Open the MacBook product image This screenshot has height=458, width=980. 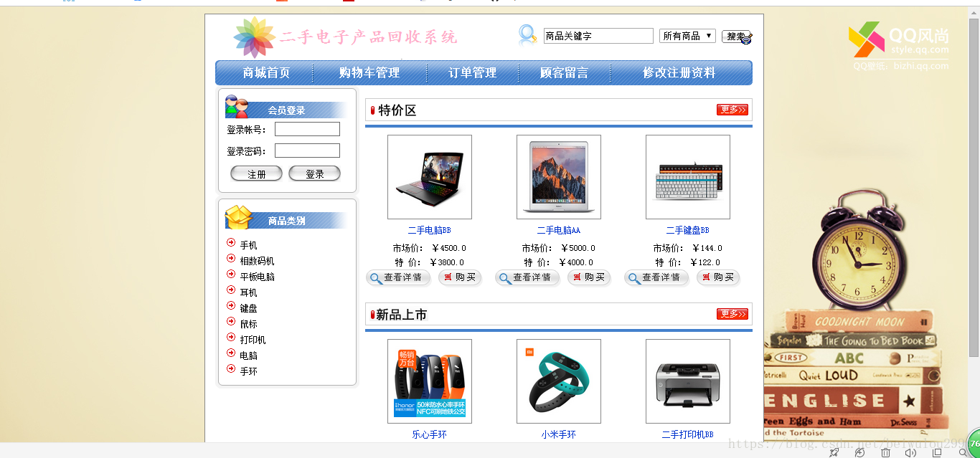click(x=559, y=177)
